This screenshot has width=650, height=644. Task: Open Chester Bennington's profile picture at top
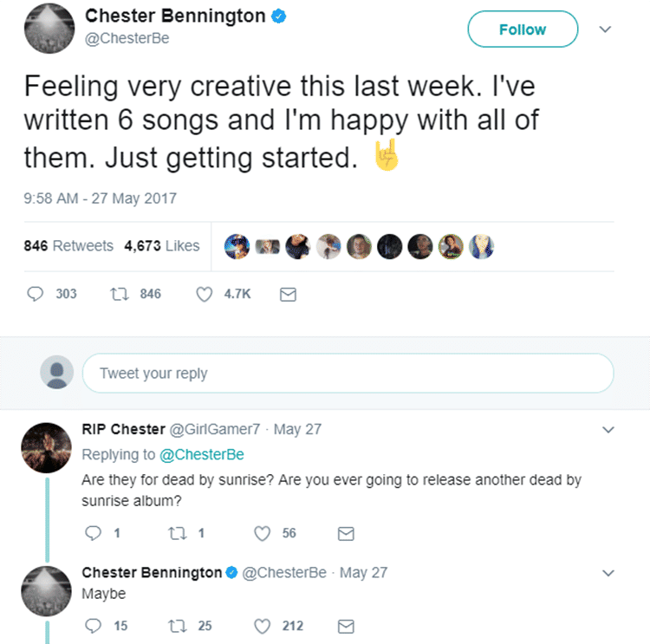pyautogui.click(x=48, y=28)
